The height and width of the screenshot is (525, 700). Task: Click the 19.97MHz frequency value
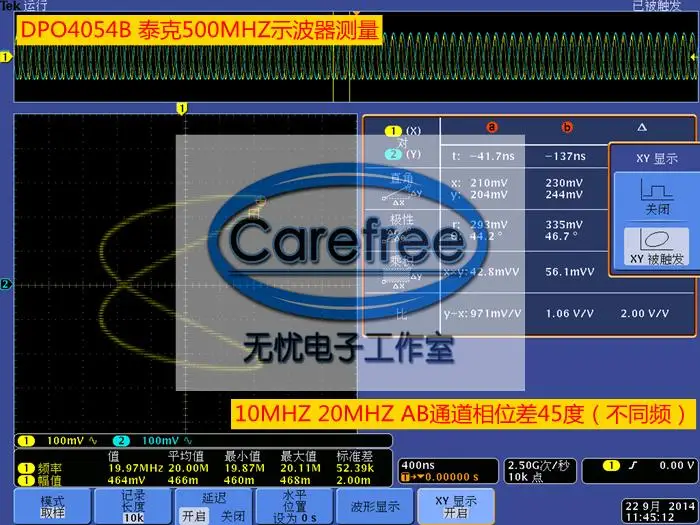pyautogui.click(x=135, y=468)
